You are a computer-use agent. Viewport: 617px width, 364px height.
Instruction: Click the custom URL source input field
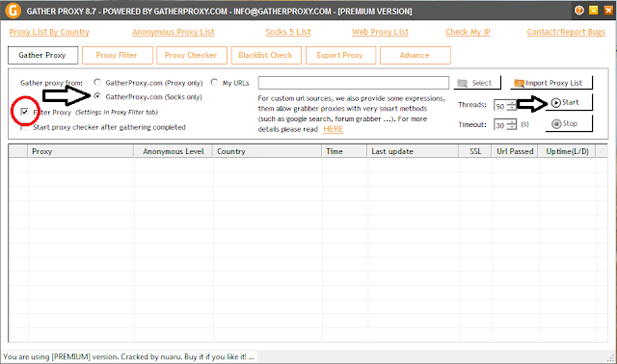point(354,83)
